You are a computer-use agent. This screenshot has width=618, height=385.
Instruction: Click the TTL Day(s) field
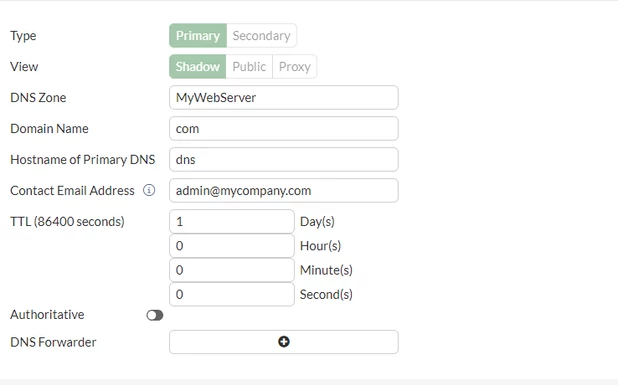pos(232,221)
